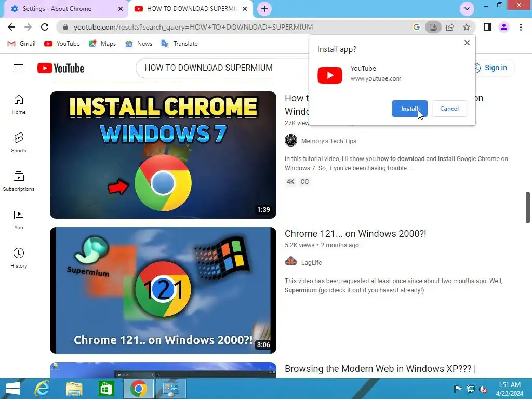Click the YouTube logo
The height and width of the screenshot is (399, 532).
click(61, 68)
